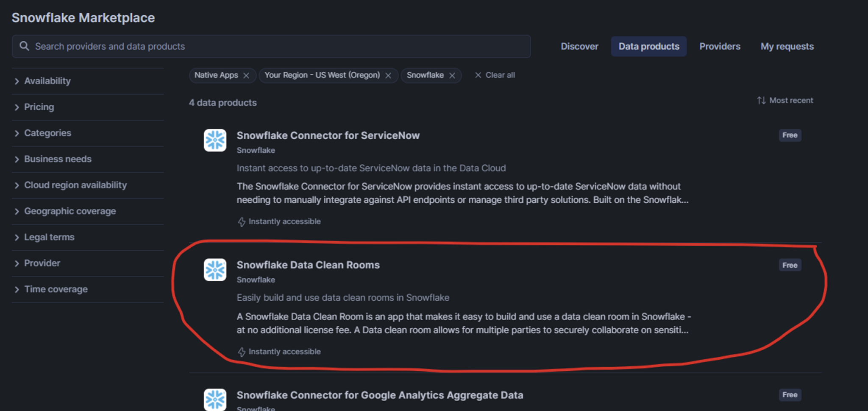Click the search magnifier icon
This screenshot has width=868, height=411.
point(24,46)
